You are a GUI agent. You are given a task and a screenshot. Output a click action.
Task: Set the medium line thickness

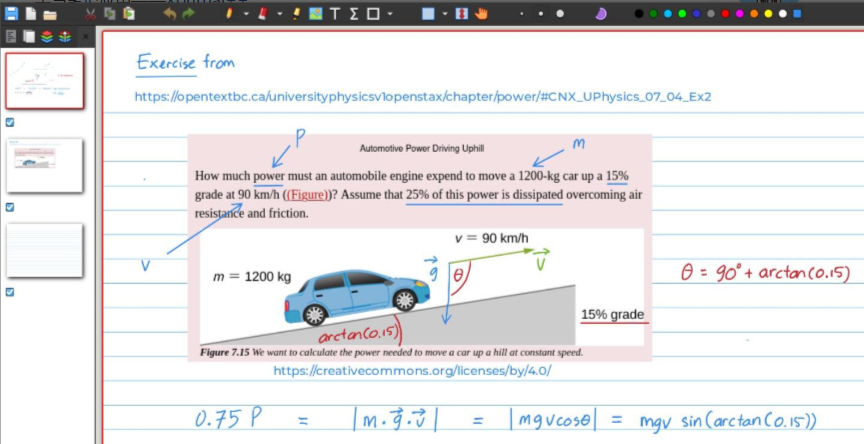[541, 14]
